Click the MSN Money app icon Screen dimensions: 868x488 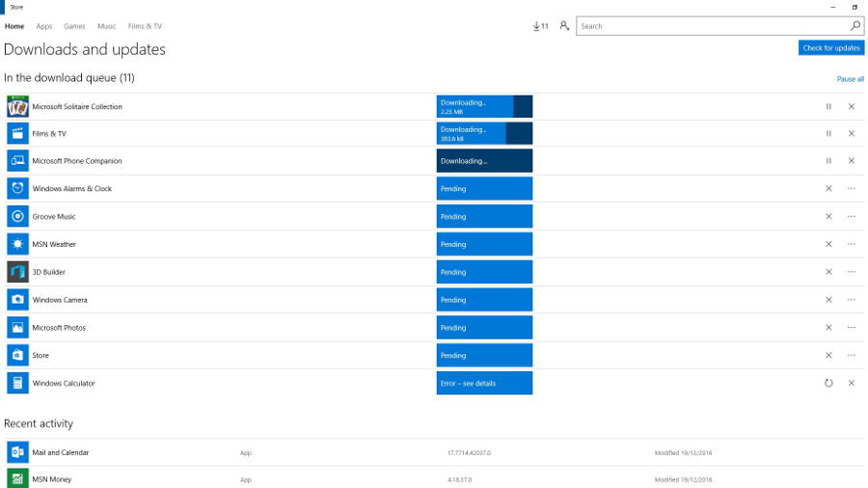click(x=17, y=478)
